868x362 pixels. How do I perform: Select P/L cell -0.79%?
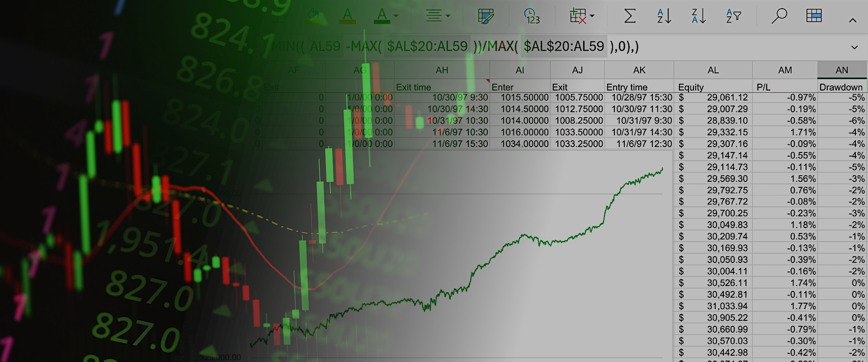785,329
